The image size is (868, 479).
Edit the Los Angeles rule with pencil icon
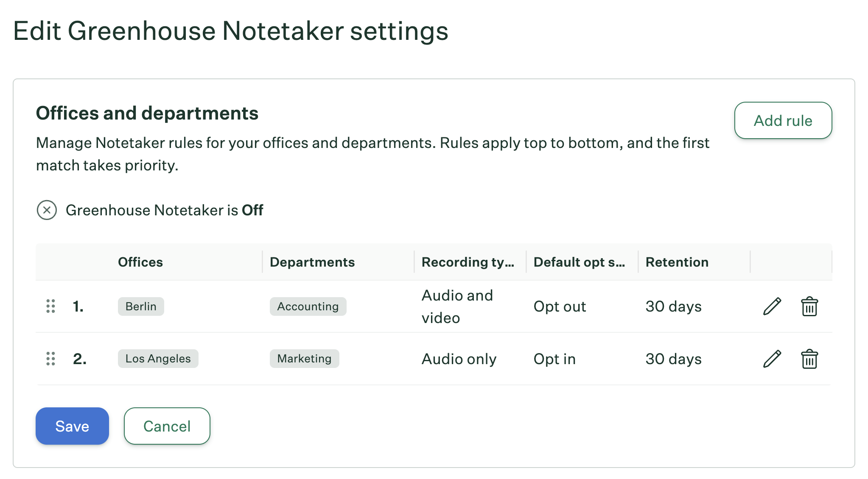point(772,359)
